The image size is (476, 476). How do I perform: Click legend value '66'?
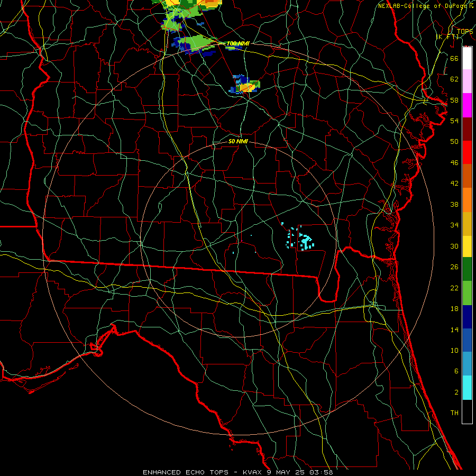pyautogui.click(x=454, y=58)
